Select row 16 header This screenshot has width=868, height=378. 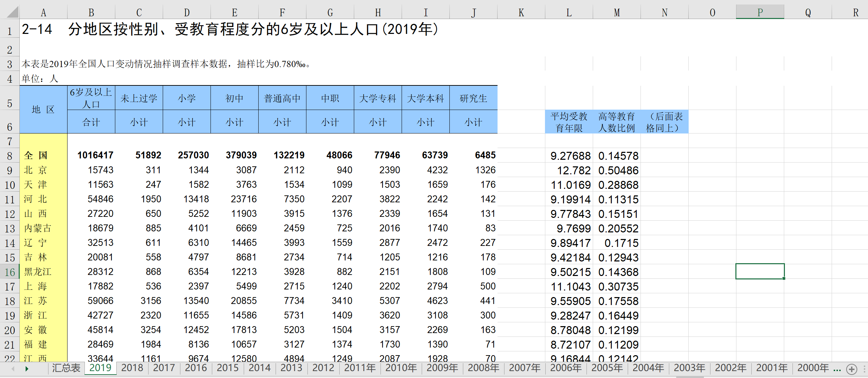(x=10, y=272)
